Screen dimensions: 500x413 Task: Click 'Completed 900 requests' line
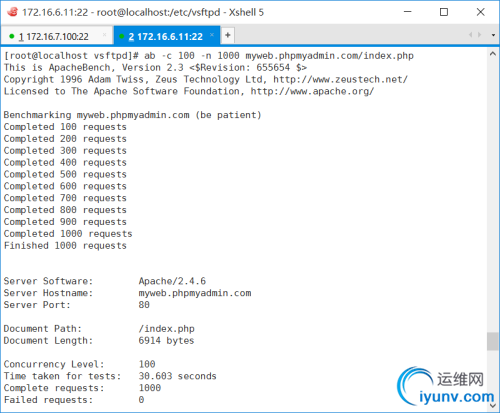(65, 222)
